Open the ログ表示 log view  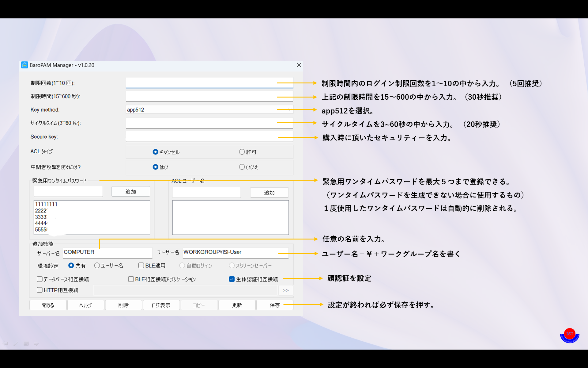[161, 305]
